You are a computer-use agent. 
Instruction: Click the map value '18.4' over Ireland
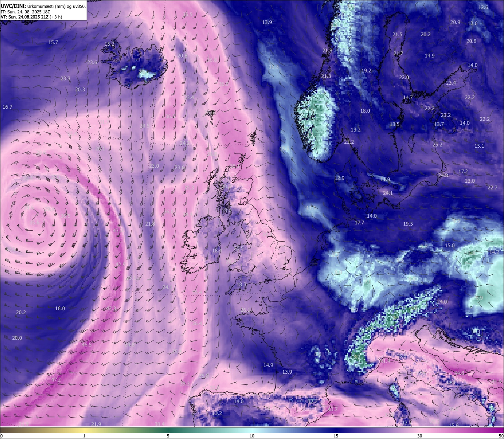click(217, 250)
